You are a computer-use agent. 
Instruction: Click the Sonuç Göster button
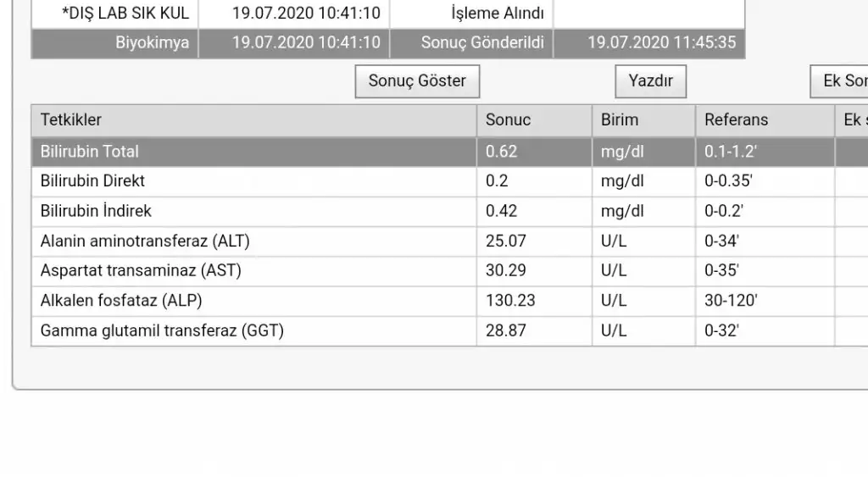[x=417, y=81]
